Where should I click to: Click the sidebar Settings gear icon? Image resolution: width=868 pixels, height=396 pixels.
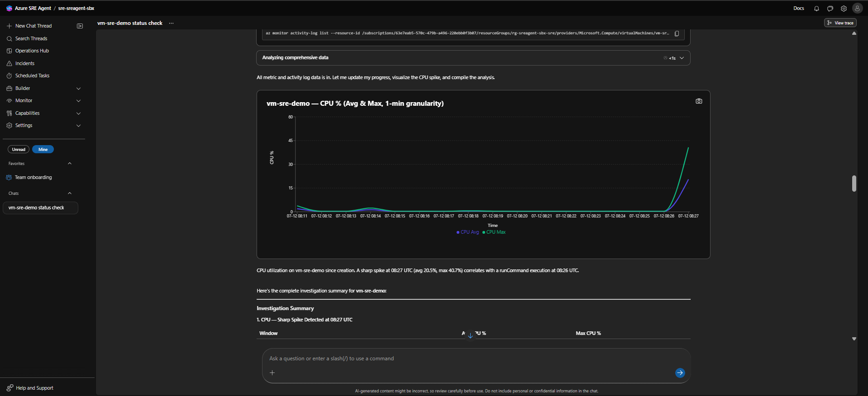click(9, 125)
